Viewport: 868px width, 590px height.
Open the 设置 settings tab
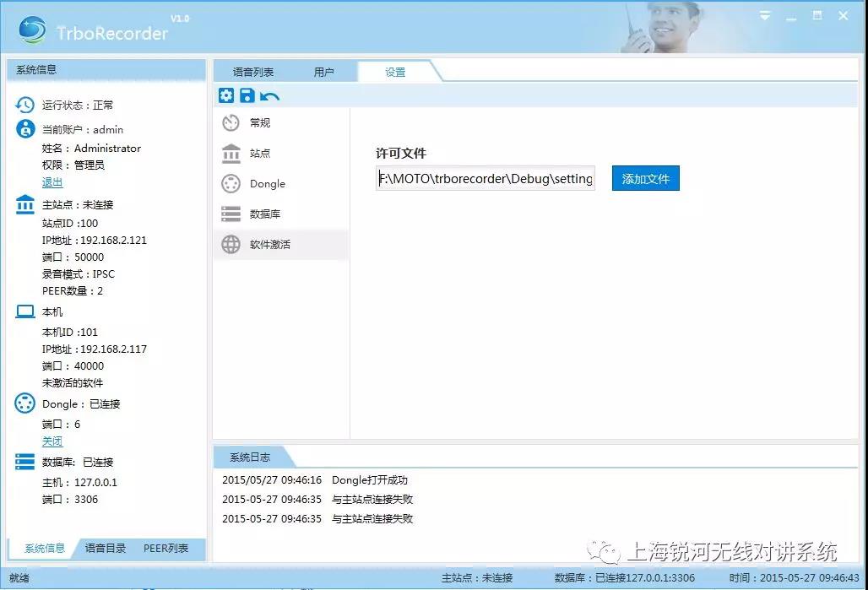point(395,72)
